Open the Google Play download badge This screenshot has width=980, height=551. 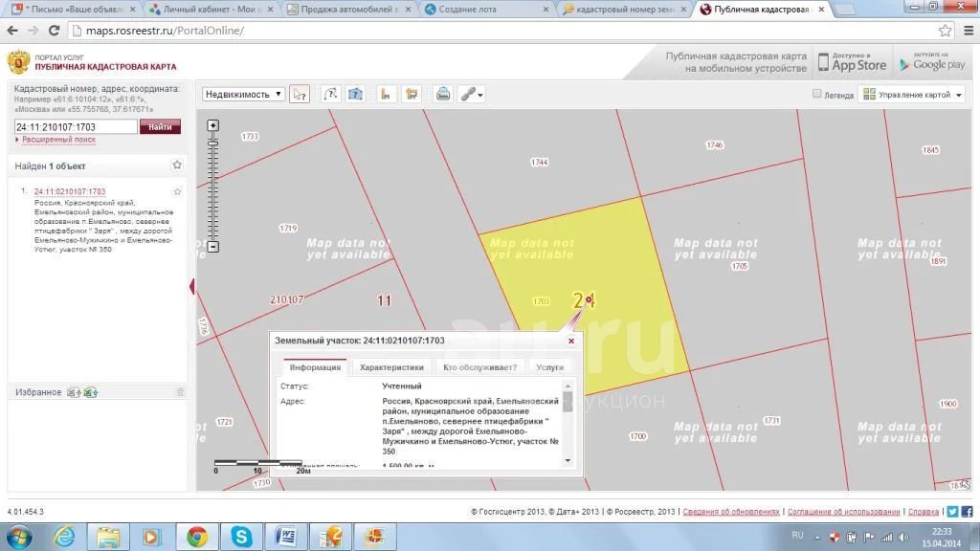[x=932, y=62]
